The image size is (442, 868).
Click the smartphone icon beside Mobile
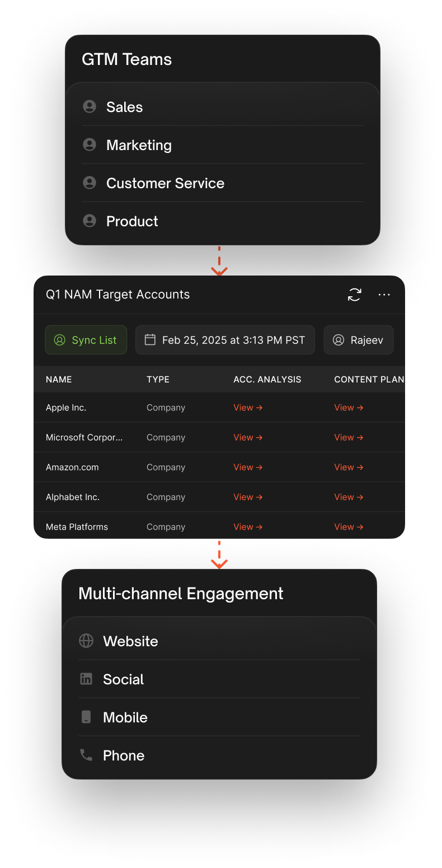coord(86,717)
